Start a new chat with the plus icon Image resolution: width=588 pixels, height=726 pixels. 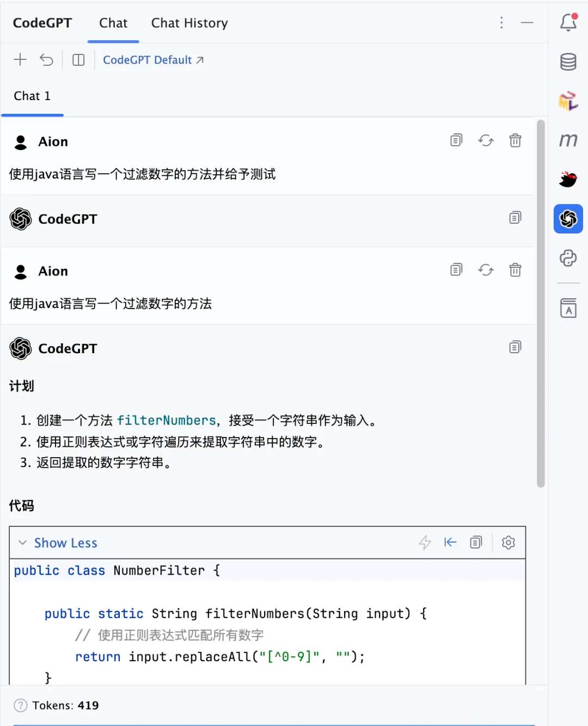click(20, 59)
